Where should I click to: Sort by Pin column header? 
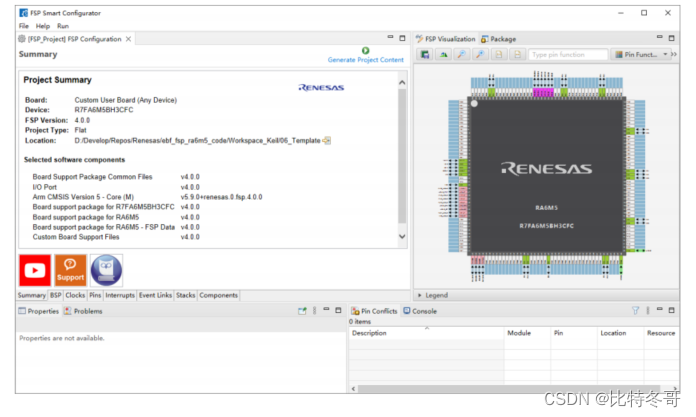click(574, 333)
